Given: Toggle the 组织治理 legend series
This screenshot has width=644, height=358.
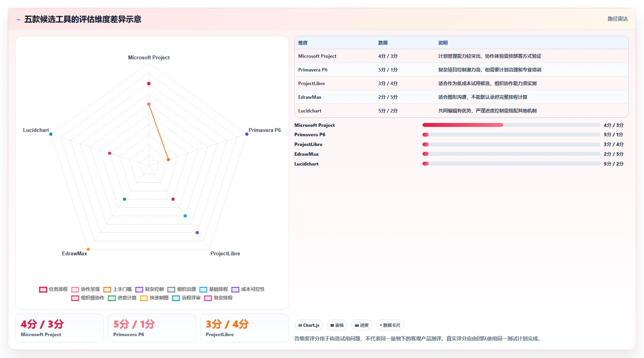Looking at the screenshot, I should tap(181, 289).
